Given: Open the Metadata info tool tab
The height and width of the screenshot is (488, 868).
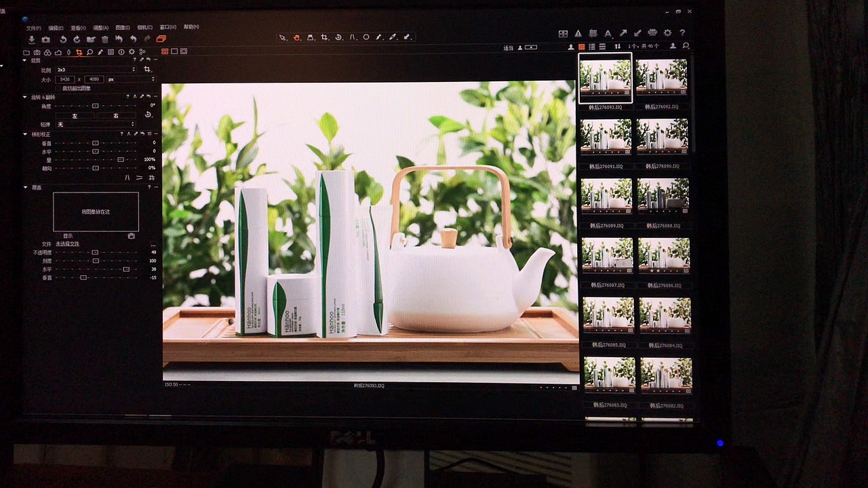Looking at the screenshot, I should pos(121,52).
